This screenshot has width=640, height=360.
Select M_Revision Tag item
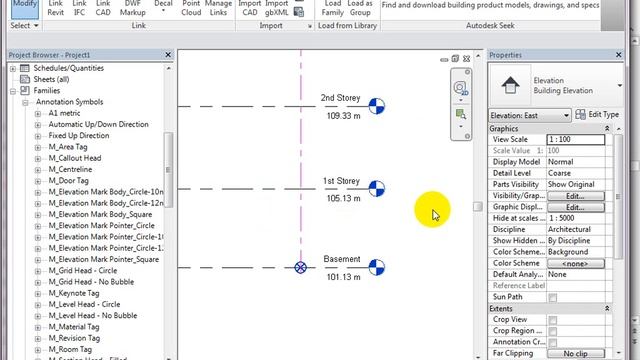coord(74,338)
